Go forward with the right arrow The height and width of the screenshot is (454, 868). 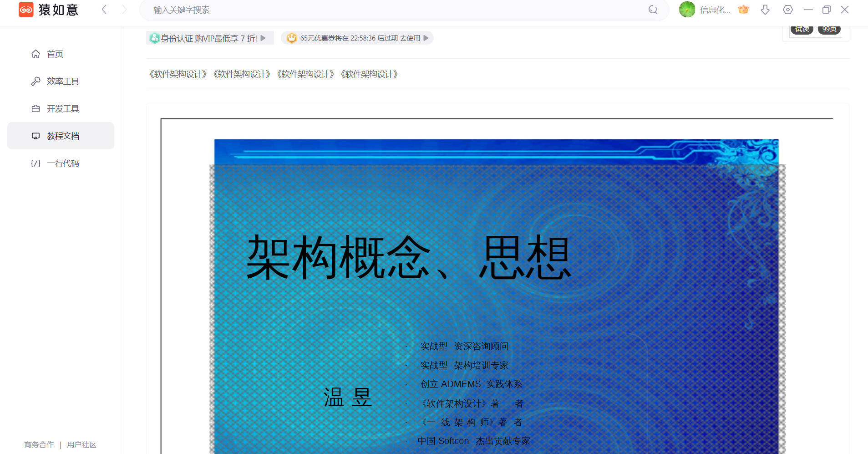pyautogui.click(x=124, y=10)
